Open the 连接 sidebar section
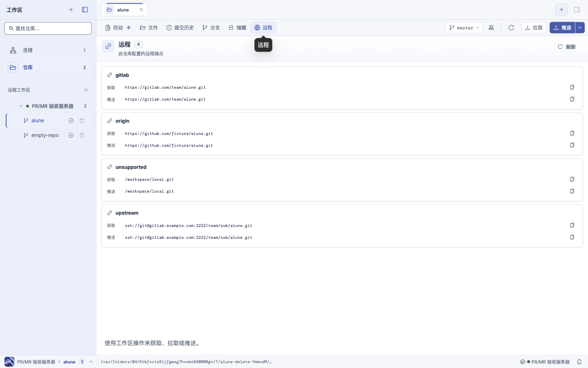The width and height of the screenshot is (588, 368). tap(48, 50)
